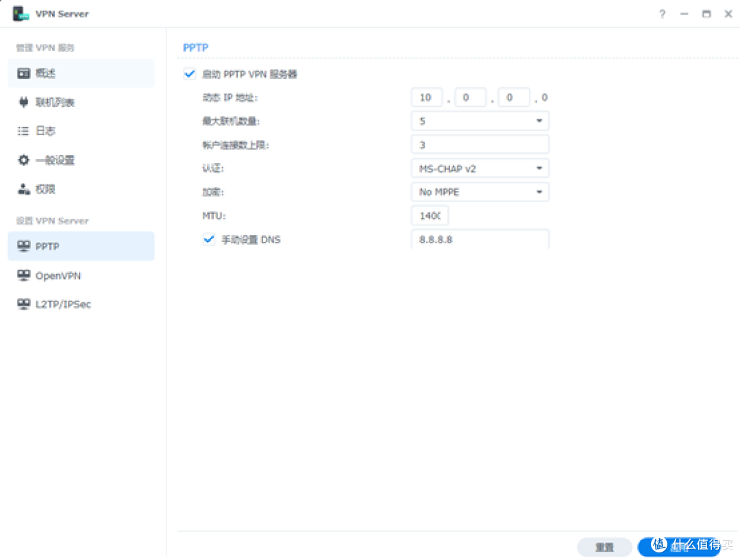Click the 日志 log list icon
740x560 pixels.
click(x=23, y=131)
